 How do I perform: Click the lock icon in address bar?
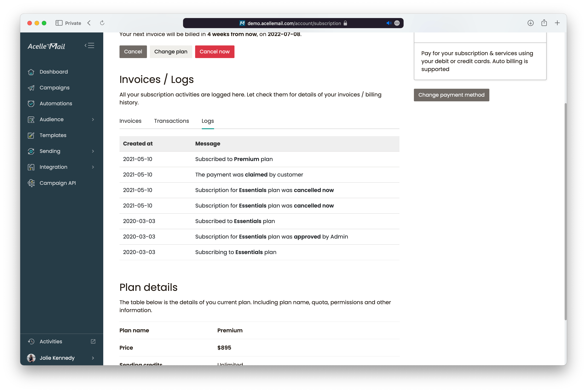click(x=345, y=23)
